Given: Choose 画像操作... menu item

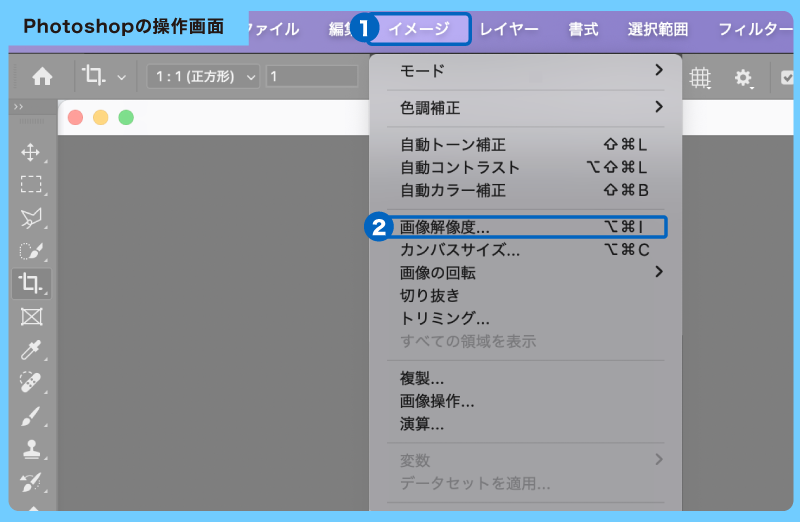Looking at the screenshot, I should pos(526,401).
